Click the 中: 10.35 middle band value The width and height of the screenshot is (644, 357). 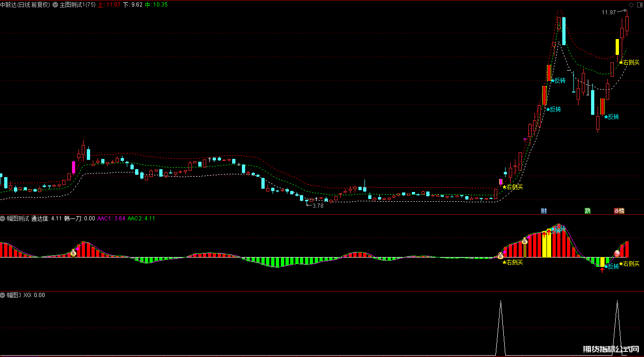click(157, 5)
